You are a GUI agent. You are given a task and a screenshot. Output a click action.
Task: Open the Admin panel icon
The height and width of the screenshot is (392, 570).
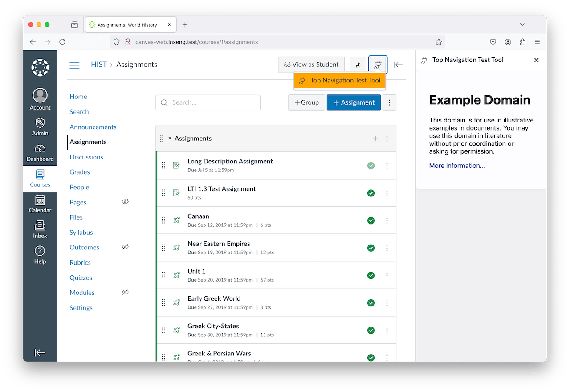click(x=40, y=126)
